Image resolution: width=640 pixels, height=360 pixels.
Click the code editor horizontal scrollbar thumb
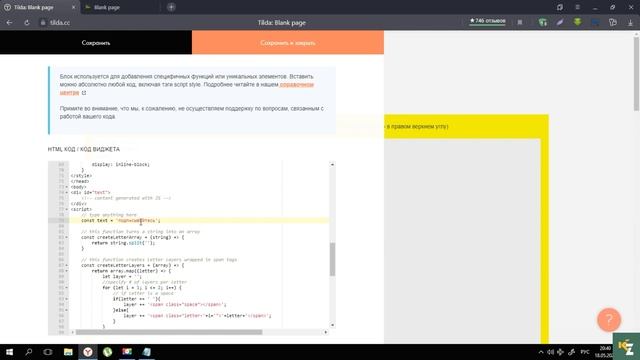169,332
